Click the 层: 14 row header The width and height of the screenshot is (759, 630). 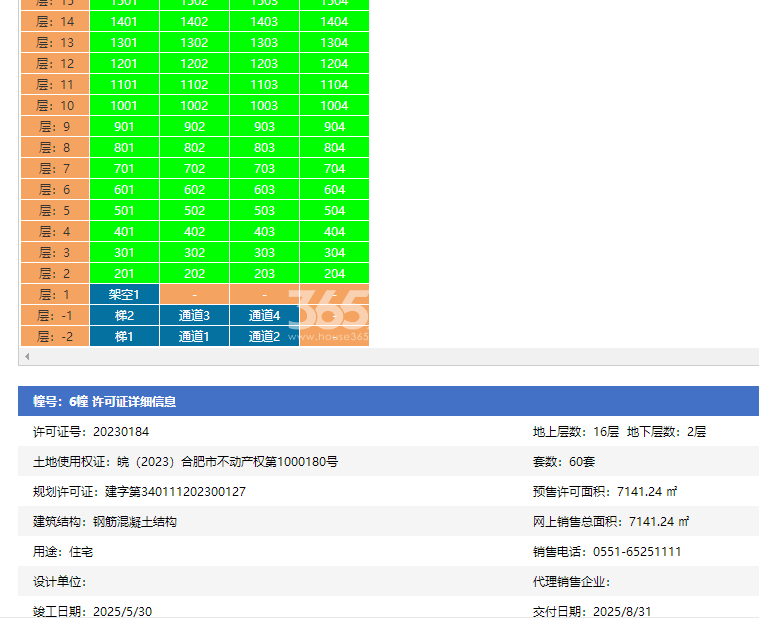tap(55, 22)
